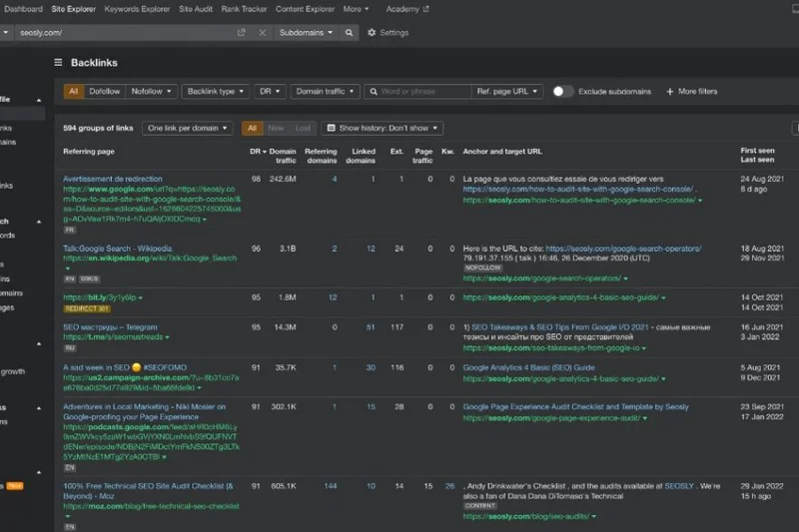The image size is (799, 532).
Task: Click the Academy external link icon
Action: (x=426, y=9)
